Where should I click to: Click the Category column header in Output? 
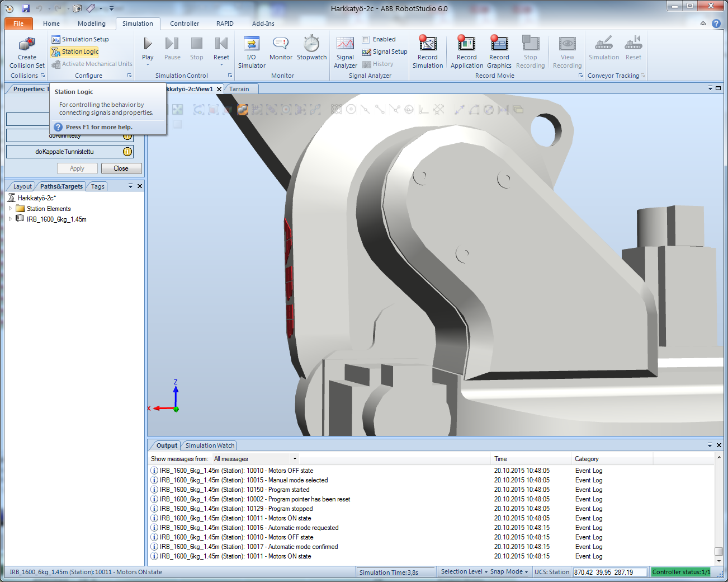[612, 459]
